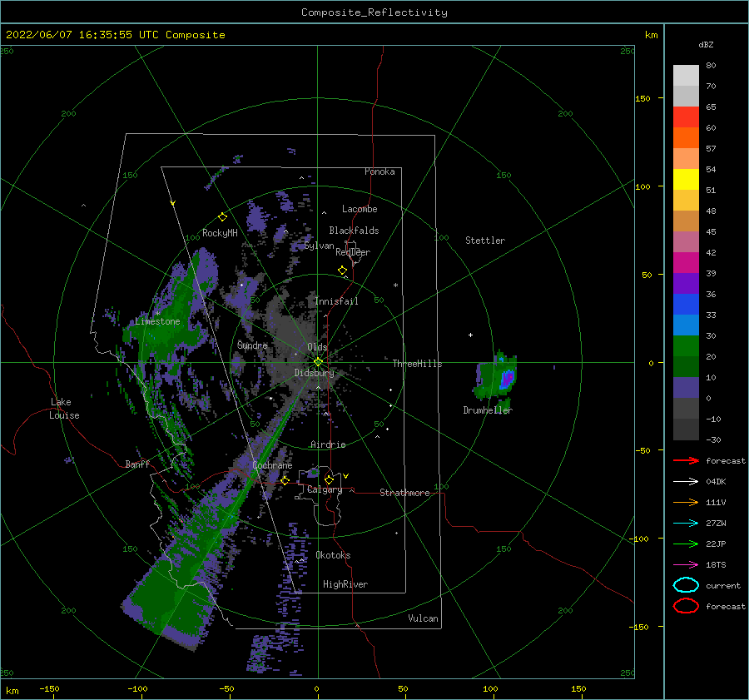The height and width of the screenshot is (700, 749).
Task: Click the yellow Y marker northwest of RockyMH
Action: [172, 204]
